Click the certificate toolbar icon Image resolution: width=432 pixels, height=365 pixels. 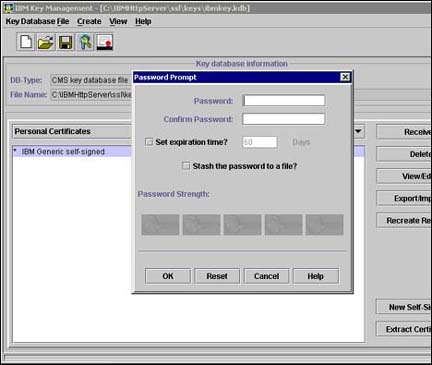105,42
